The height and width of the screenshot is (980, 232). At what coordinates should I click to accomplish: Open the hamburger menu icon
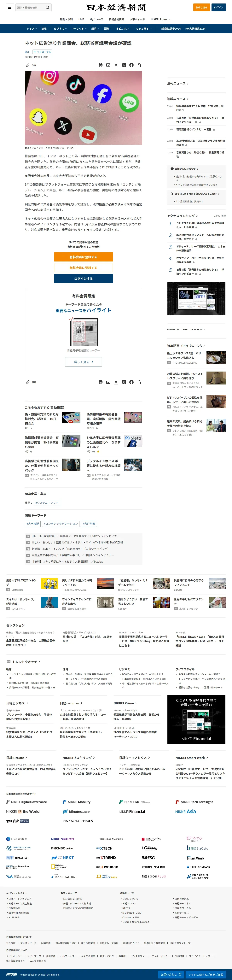10,7
